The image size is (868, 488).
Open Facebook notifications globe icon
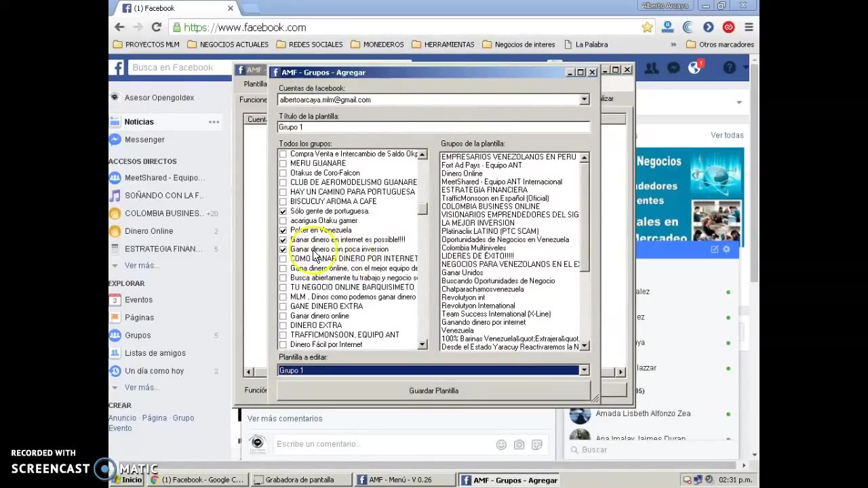pos(695,67)
